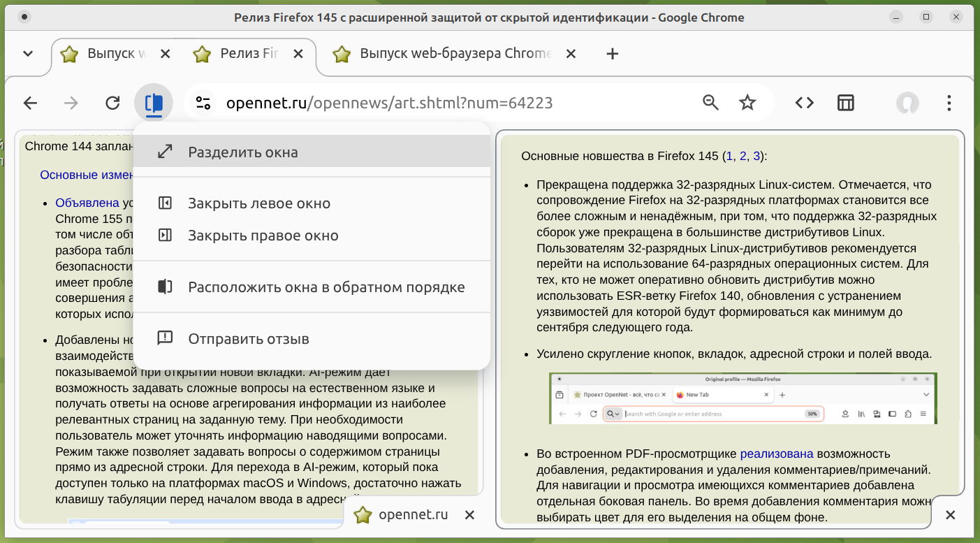Close the 'Релиз Fir' tab
This screenshot has width=980, height=543.
point(298,54)
